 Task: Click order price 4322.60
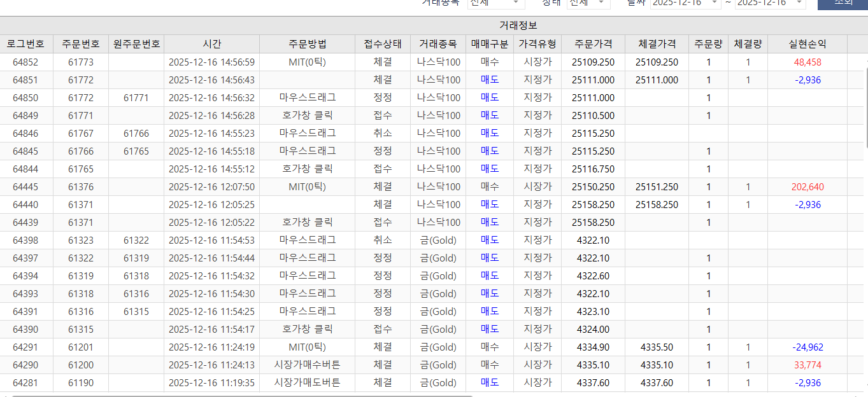coord(593,276)
